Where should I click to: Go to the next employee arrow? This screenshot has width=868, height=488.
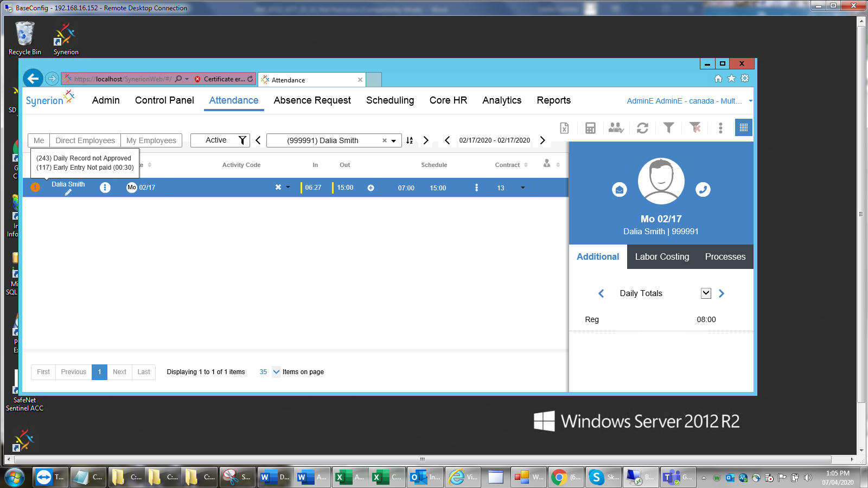[x=426, y=140]
